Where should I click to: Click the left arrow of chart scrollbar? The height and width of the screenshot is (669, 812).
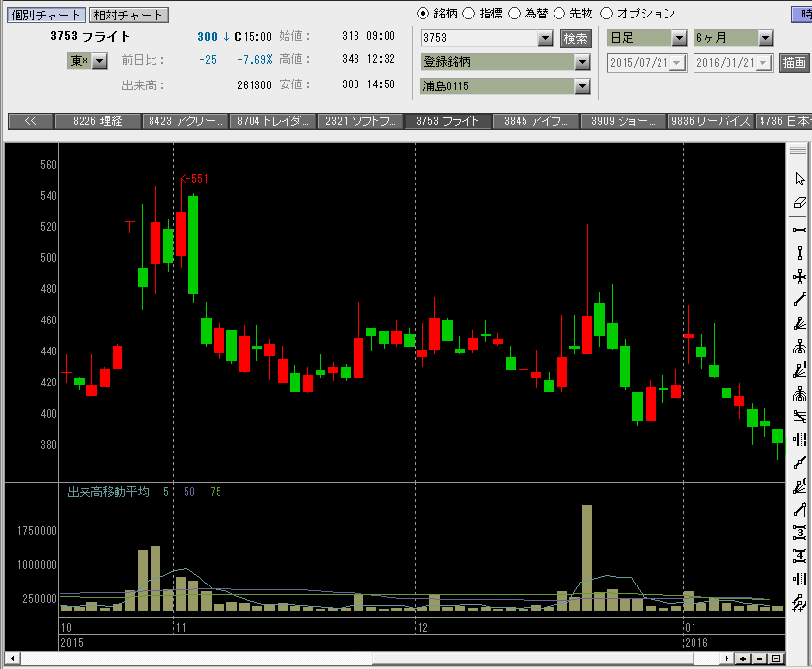12,658
